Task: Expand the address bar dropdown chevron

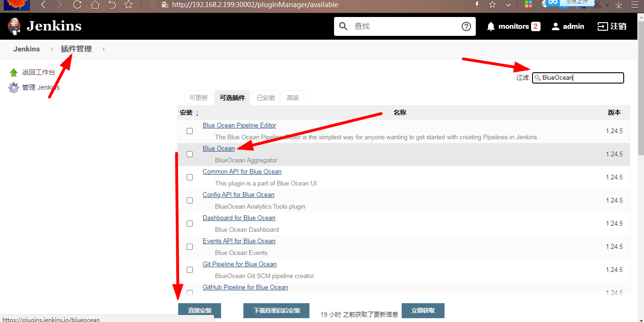Action: click(508, 5)
